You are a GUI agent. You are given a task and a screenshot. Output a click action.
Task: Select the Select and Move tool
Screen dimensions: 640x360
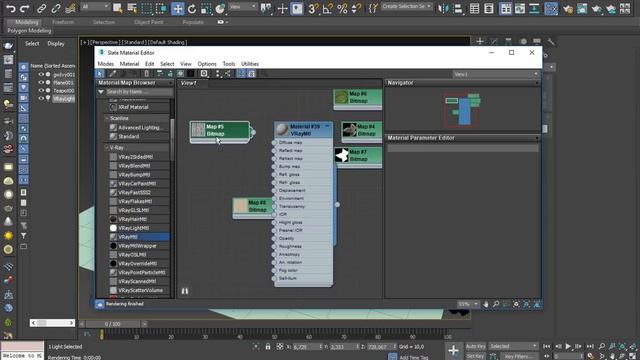point(178,8)
